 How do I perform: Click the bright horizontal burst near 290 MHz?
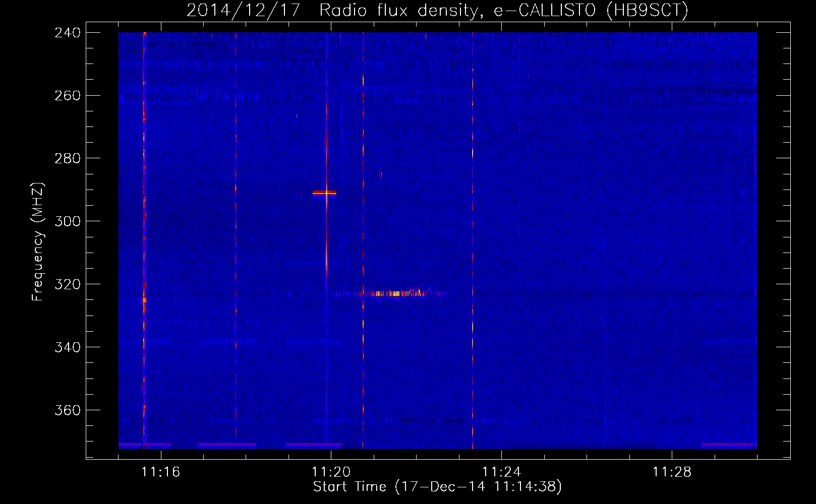tap(324, 193)
